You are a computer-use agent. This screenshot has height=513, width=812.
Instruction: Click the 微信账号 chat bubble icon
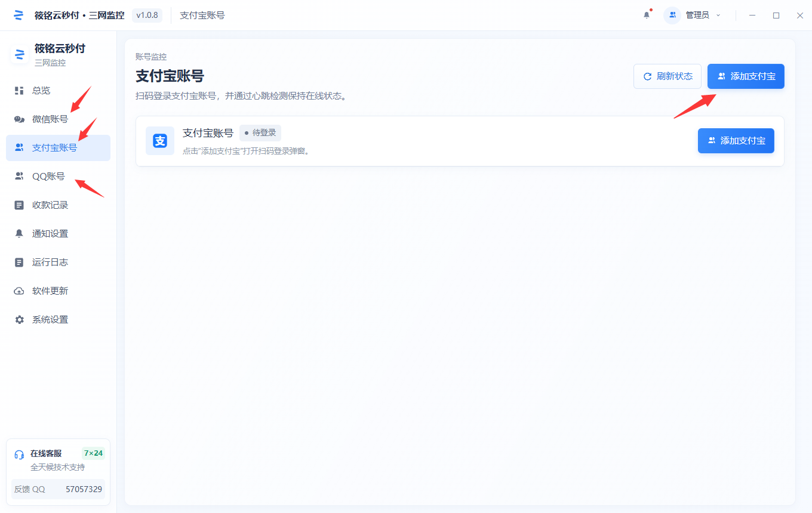point(19,119)
